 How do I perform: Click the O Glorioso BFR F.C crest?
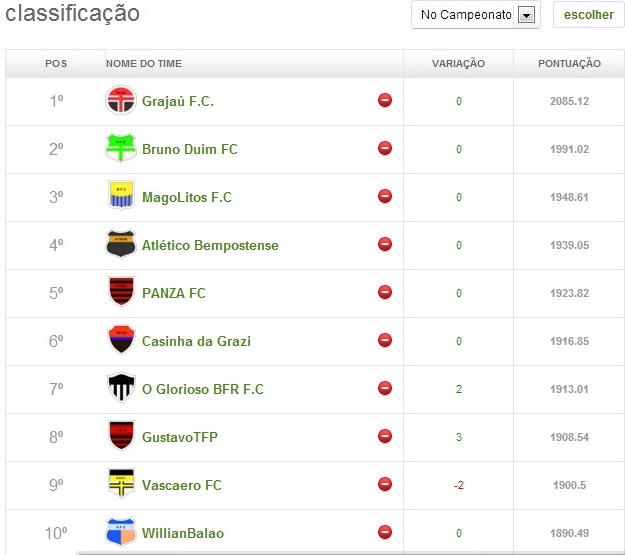[x=120, y=389]
